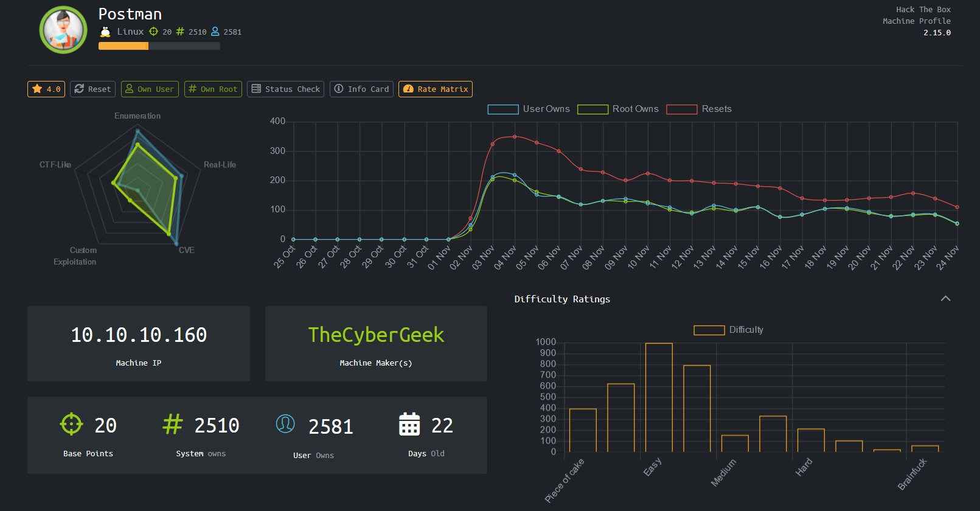Toggle User Owns legend swatch
Image resolution: width=980 pixels, height=511 pixels.
503,109
